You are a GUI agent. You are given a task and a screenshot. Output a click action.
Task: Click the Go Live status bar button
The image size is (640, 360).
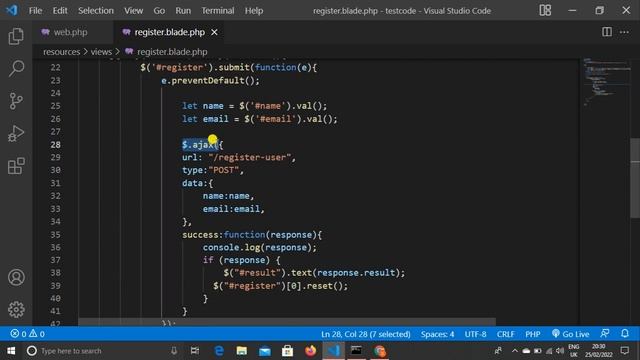tap(570, 334)
